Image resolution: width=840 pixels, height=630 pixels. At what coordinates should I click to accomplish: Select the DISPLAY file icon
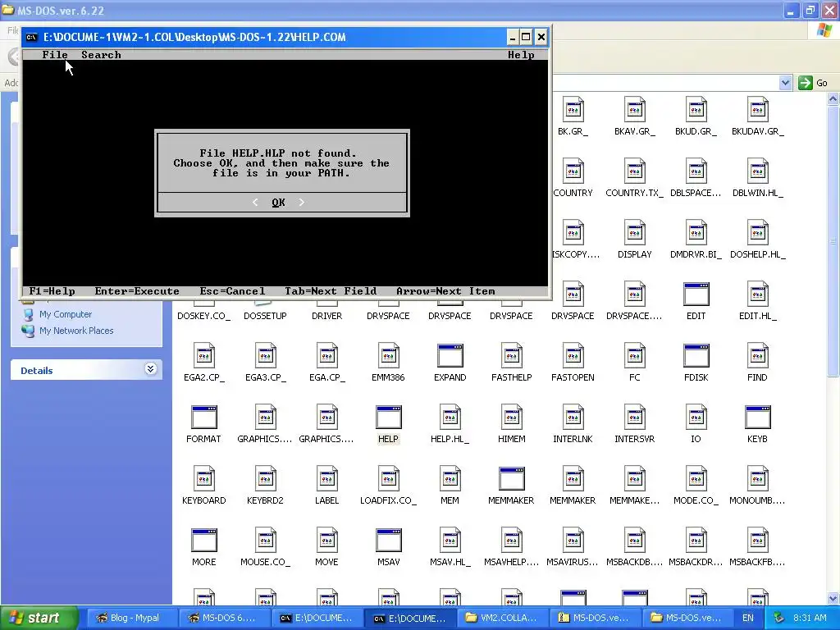[634, 233]
